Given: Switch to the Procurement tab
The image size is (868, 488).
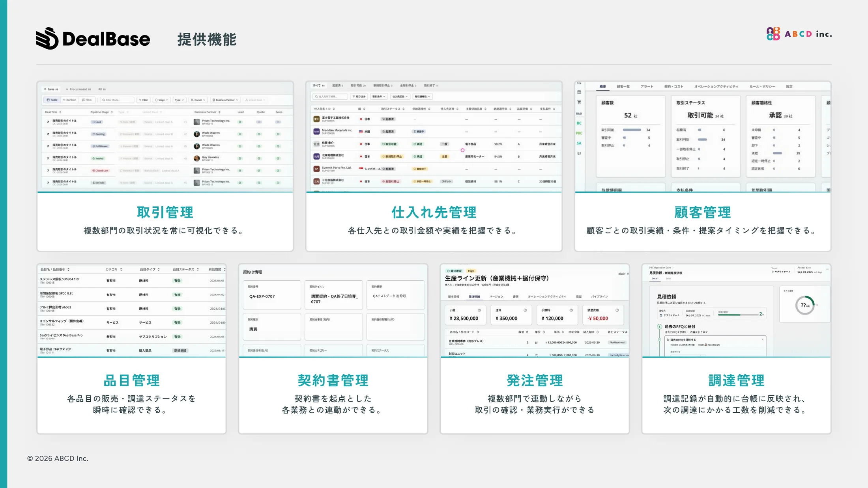Looking at the screenshot, I should coord(79,89).
